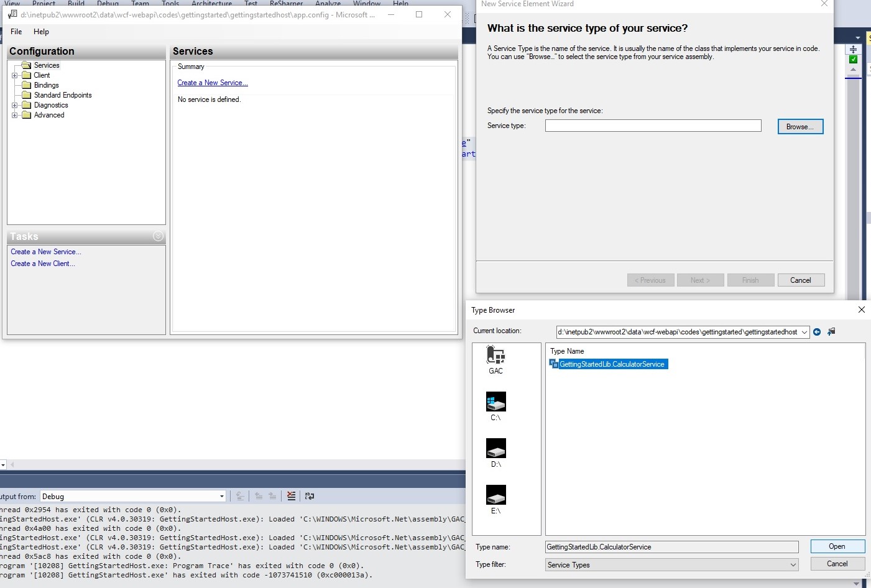Click the green checkmark status icon
Image resolution: width=871 pixels, height=588 pixels.
(x=854, y=59)
